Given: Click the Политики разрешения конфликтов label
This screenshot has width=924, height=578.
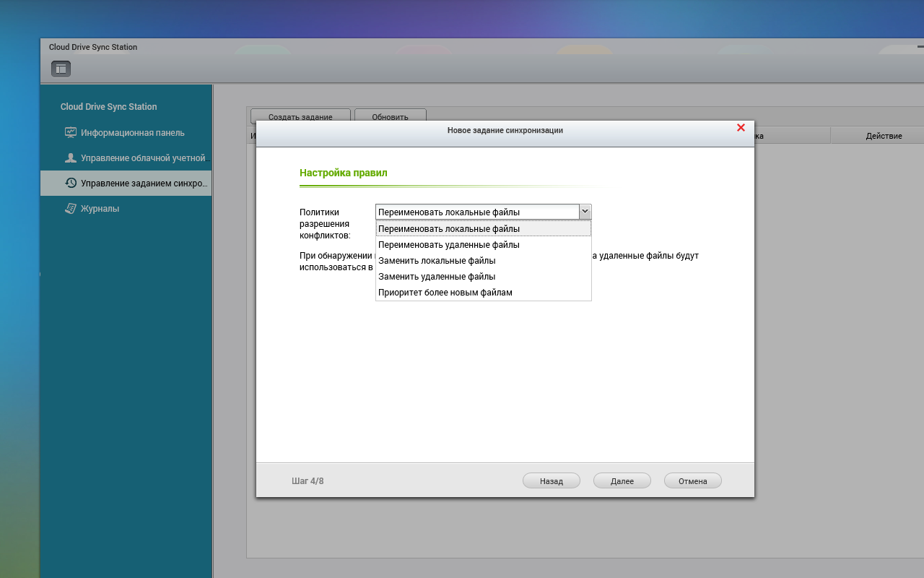Looking at the screenshot, I should click(325, 223).
